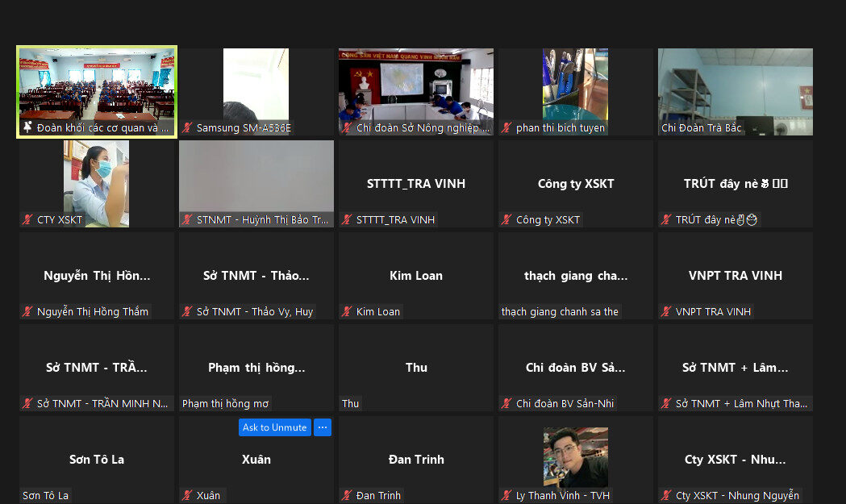This screenshot has width=846, height=504.
Task: Click the thạch giang chanh sa the name label
Action: click(560, 311)
